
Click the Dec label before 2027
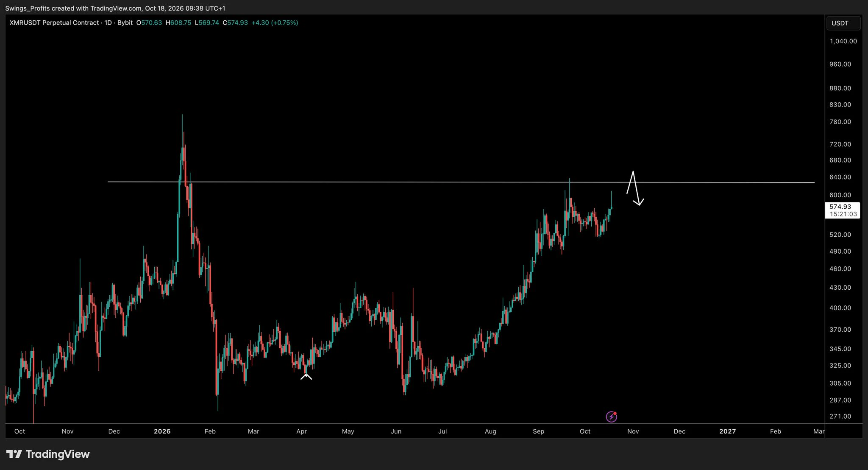pos(679,431)
